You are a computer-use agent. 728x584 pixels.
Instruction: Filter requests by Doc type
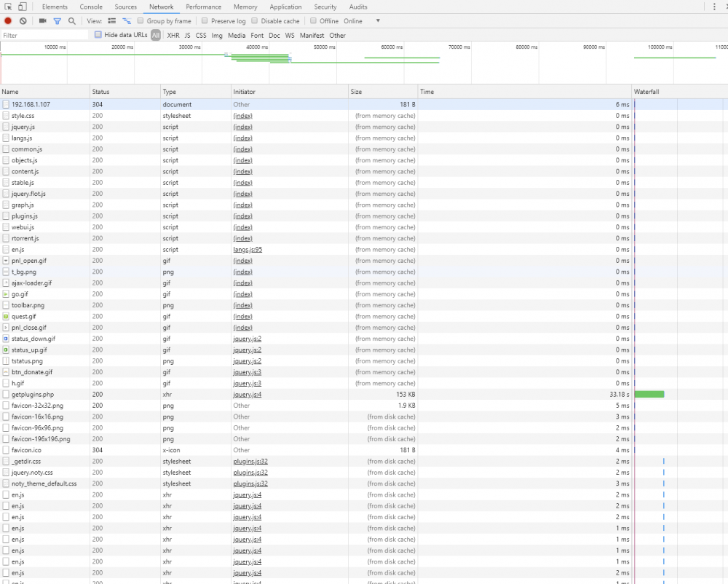pyautogui.click(x=274, y=35)
